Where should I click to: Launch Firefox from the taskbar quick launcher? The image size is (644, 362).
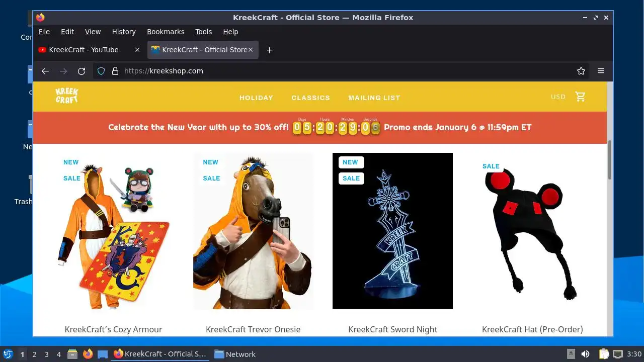[x=88, y=354]
